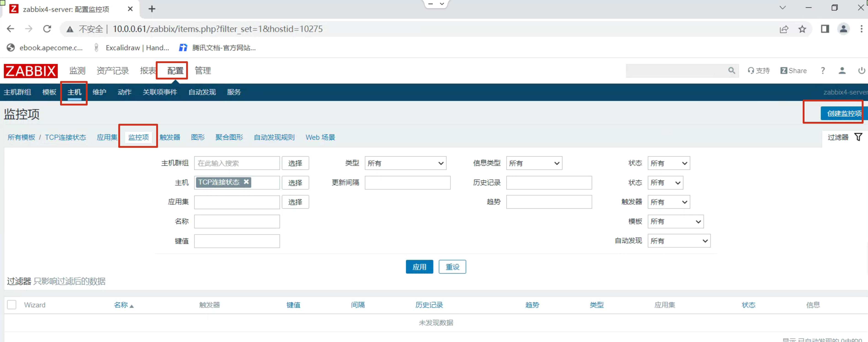The width and height of the screenshot is (868, 342).
Task: Switch to the 触发器 tab
Action: click(x=170, y=137)
